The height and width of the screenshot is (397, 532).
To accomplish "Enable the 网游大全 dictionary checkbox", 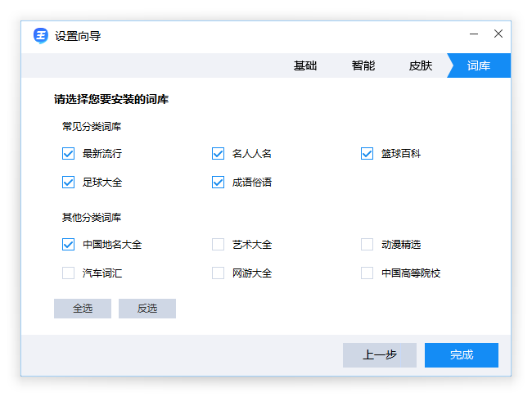I will (219, 273).
